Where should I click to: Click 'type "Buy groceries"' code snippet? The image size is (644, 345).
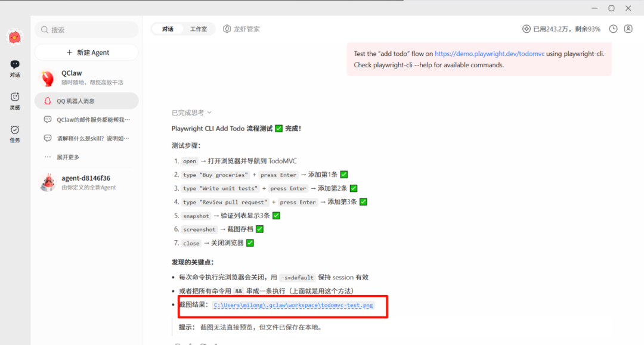[215, 175]
